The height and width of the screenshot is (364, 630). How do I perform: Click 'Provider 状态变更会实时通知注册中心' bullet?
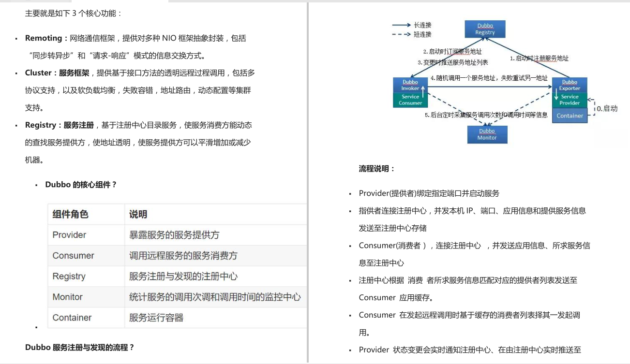[x=470, y=350]
